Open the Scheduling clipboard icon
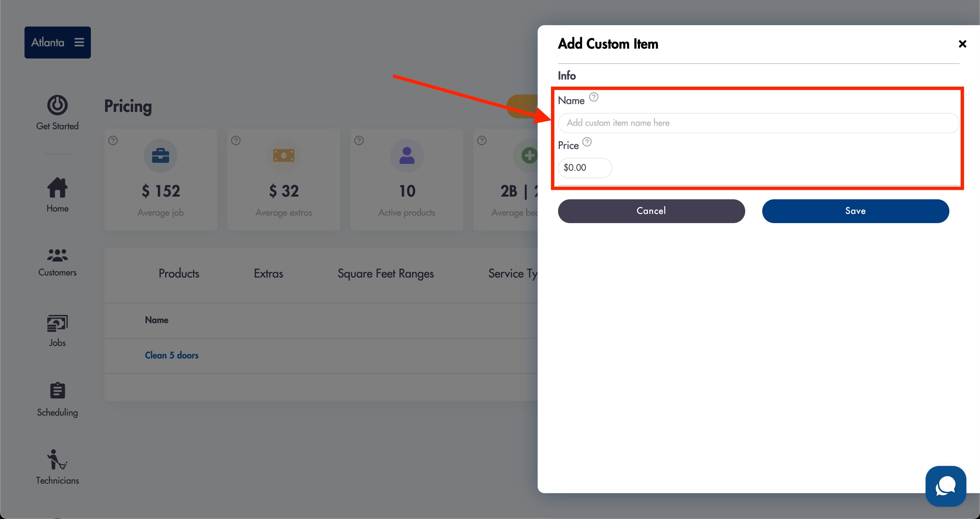 click(x=58, y=390)
